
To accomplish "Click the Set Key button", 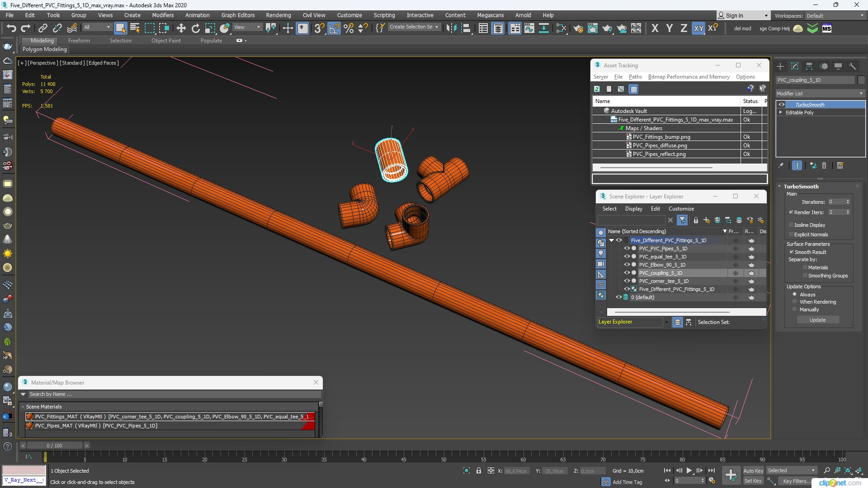I will (753, 481).
